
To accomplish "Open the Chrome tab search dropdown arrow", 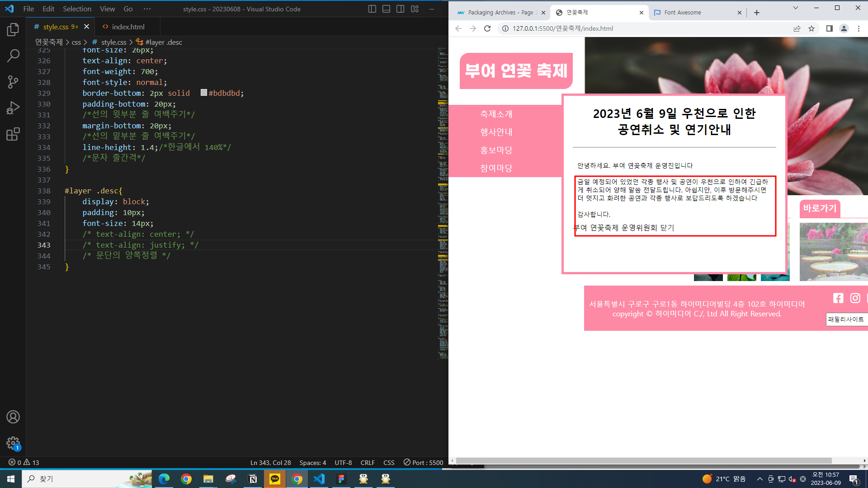I will pos(796,8).
